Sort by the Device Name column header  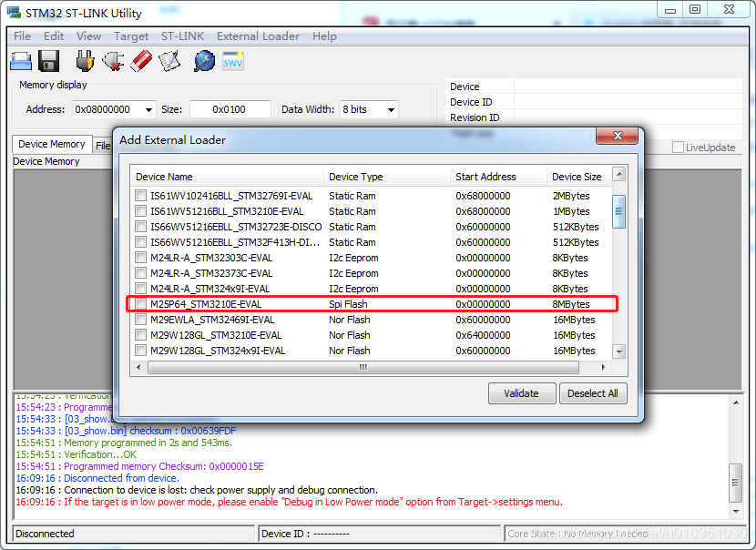tap(227, 177)
